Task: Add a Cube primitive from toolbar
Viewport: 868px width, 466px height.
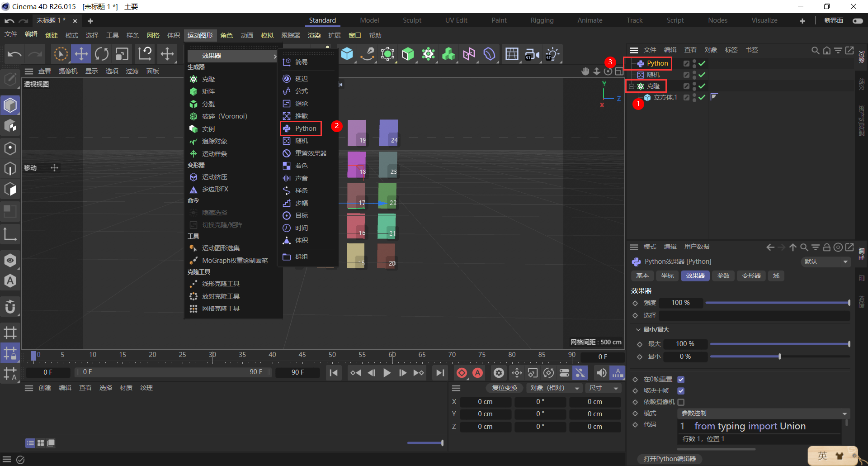Action: pyautogui.click(x=347, y=54)
